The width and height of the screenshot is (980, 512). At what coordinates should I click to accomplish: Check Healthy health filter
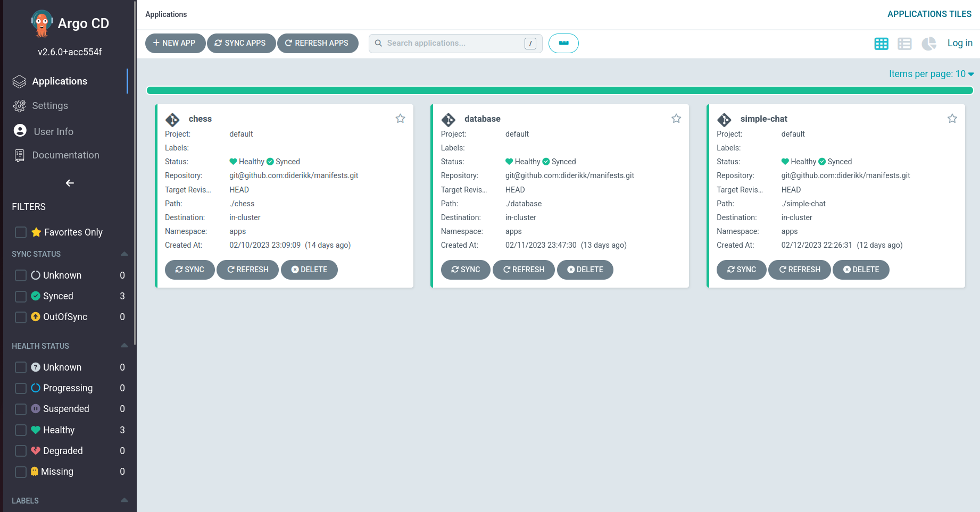coord(21,430)
